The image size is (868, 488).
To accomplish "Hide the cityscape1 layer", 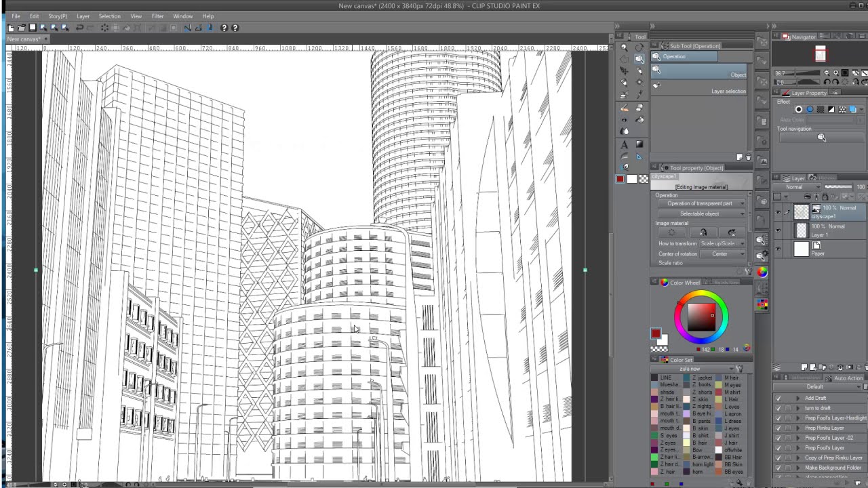I will pos(778,212).
